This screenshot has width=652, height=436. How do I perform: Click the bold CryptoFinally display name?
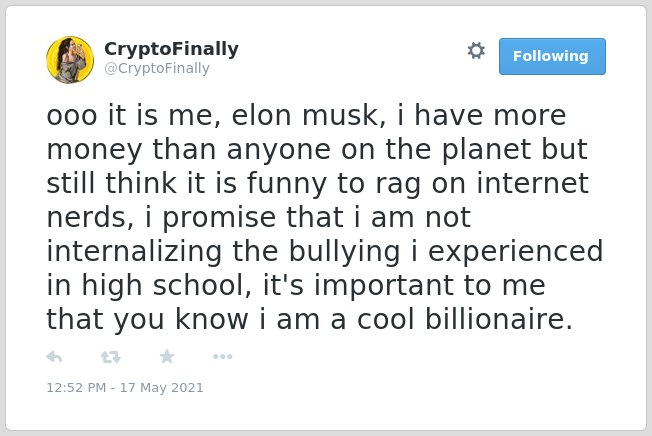(171, 49)
